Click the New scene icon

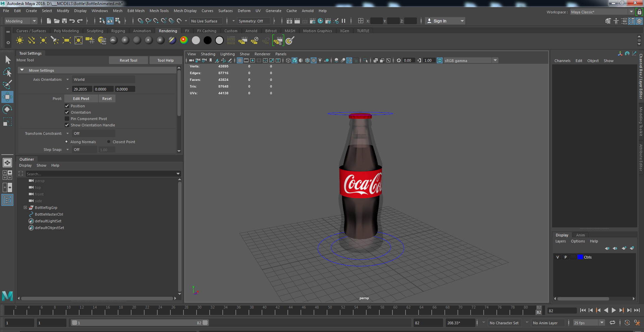(49, 21)
